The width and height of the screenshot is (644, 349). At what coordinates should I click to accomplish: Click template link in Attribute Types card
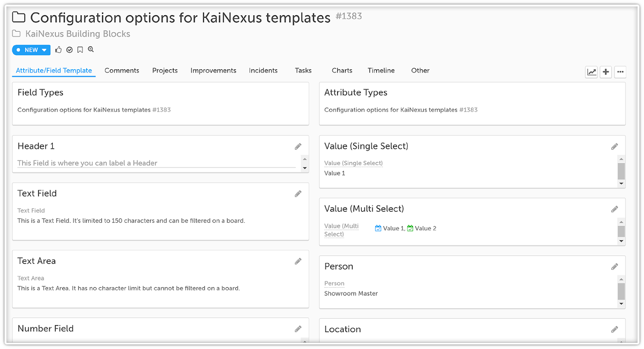point(401,110)
